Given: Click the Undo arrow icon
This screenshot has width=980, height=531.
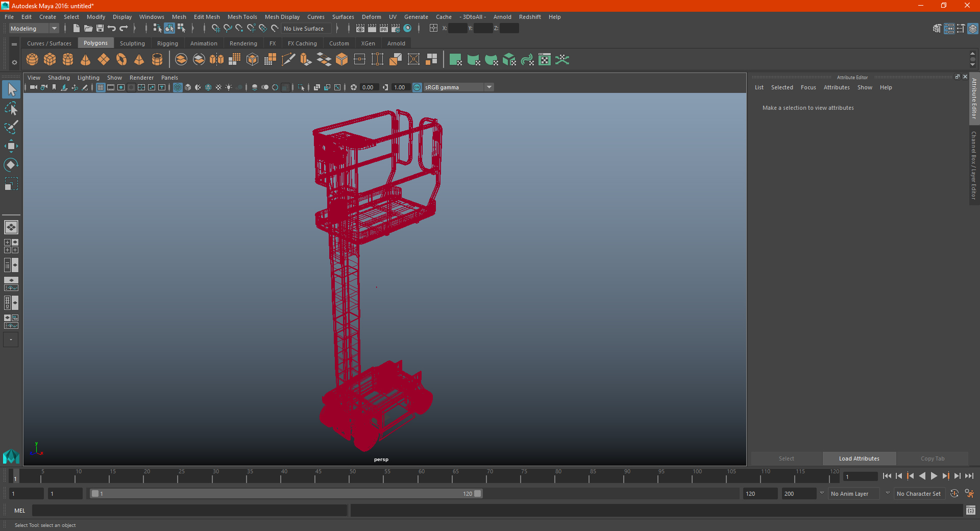Looking at the screenshot, I should [112, 29].
